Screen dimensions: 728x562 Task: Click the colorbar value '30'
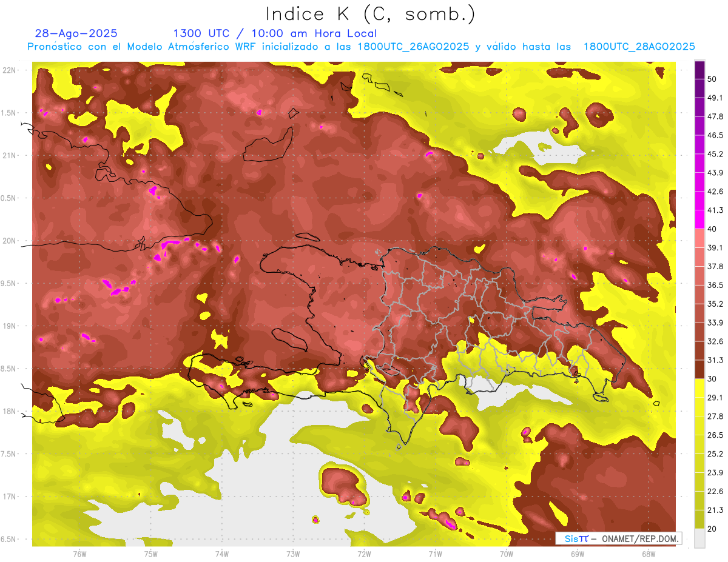(x=713, y=378)
